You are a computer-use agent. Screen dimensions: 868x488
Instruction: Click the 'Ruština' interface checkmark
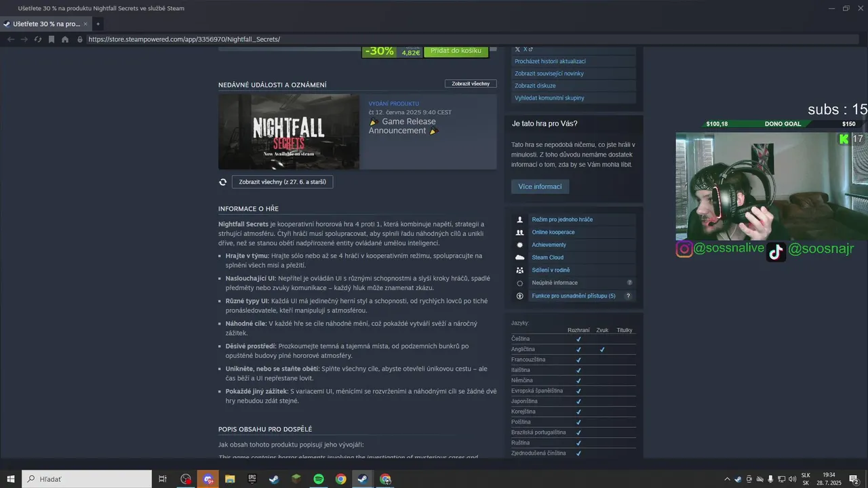click(x=578, y=443)
